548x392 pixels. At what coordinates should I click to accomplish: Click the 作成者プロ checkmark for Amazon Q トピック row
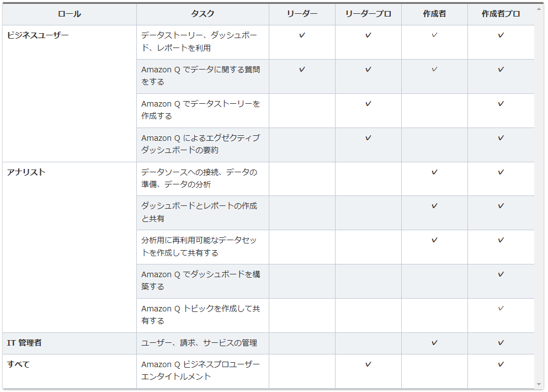[501, 309]
